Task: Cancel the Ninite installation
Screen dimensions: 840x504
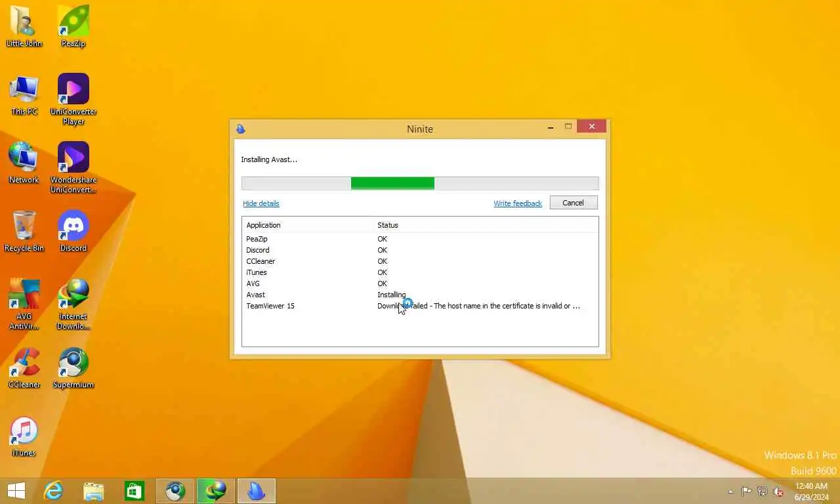Action: tap(573, 203)
